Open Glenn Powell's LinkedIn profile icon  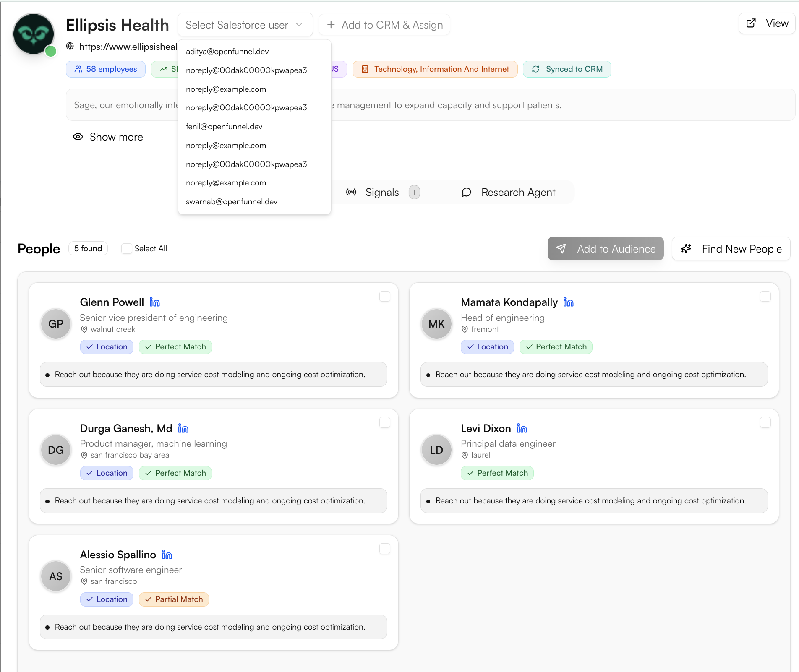tap(155, 302)
